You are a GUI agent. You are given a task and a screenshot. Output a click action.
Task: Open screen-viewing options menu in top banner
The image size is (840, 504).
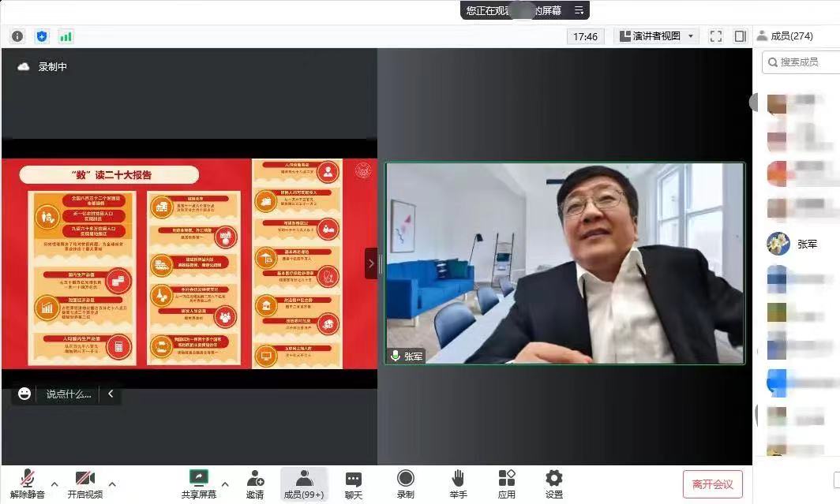pos(579,10)
